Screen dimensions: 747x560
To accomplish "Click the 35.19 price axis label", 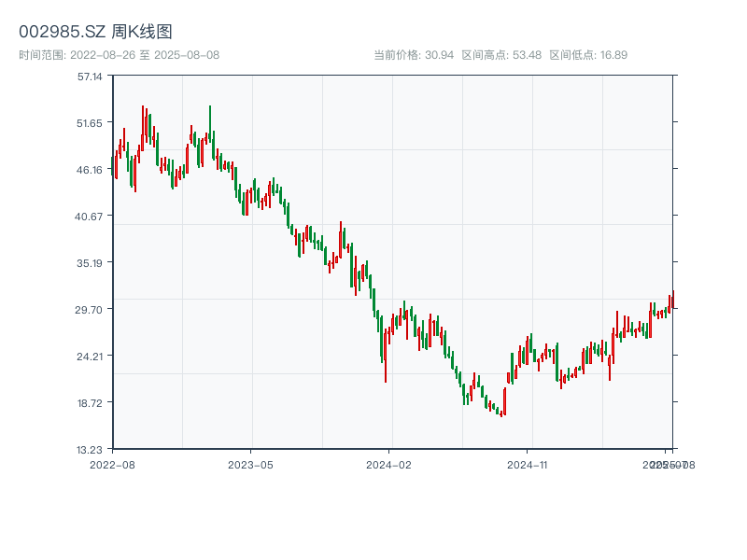I will [91, 262].
